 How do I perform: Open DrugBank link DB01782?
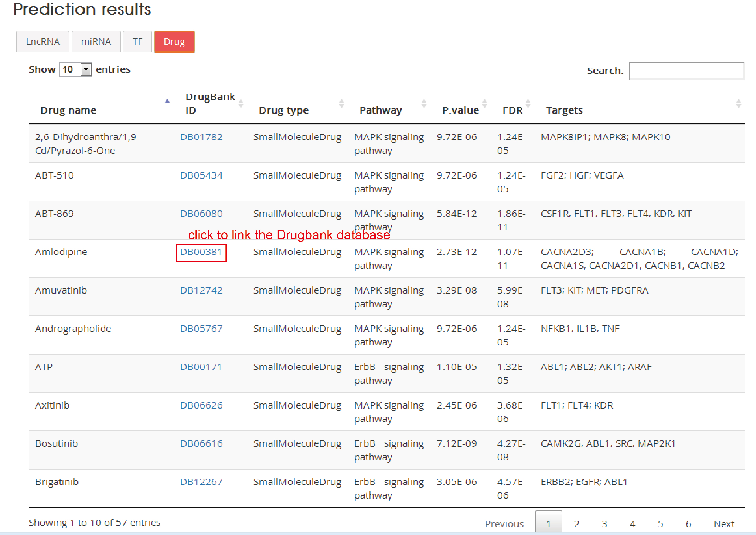(x=201, y=137)
